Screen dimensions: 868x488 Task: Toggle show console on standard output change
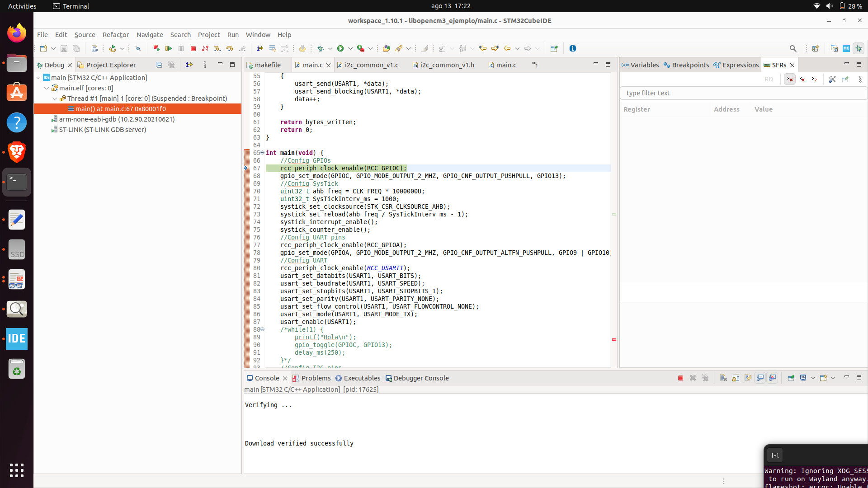(760, 378)
